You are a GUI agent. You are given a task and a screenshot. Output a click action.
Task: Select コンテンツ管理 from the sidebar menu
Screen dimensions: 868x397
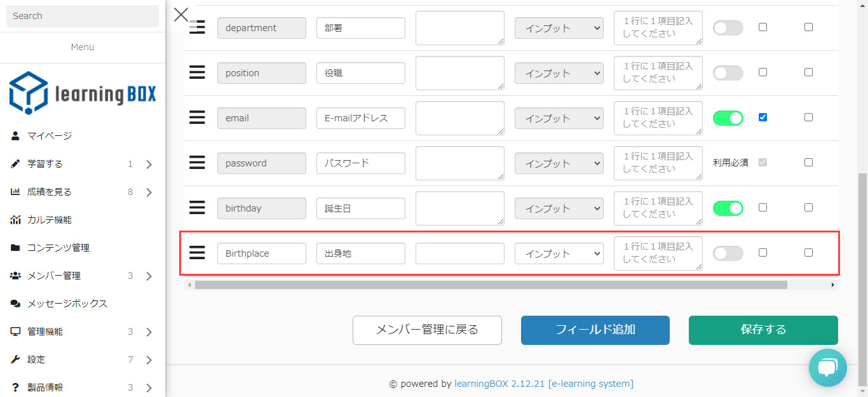(58, 248)
